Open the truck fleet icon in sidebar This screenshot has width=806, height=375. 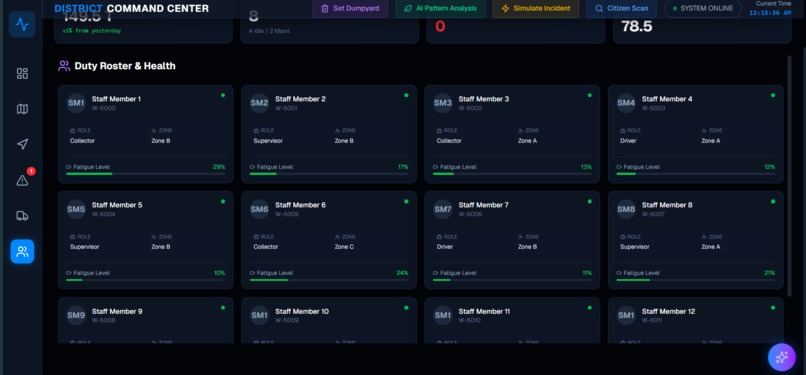[22, 216]
